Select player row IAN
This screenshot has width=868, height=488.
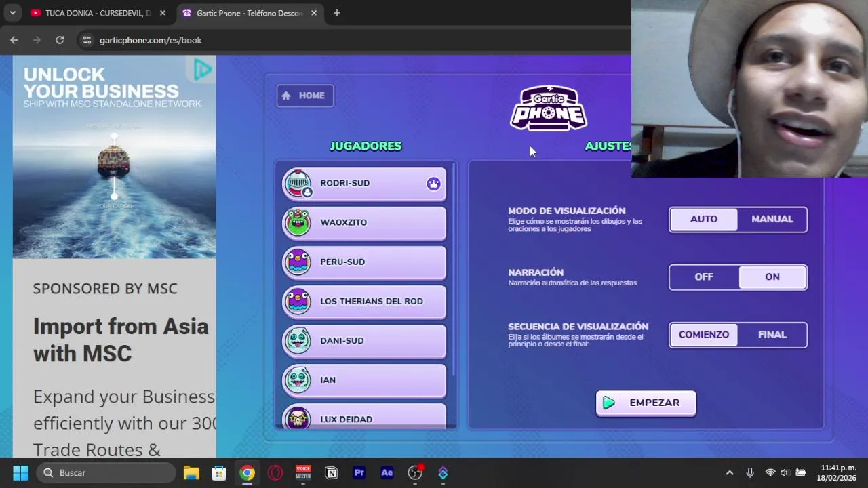[x=364, y=380]
